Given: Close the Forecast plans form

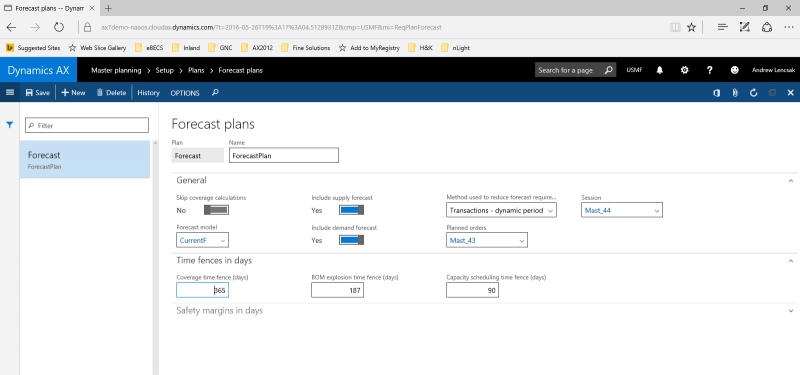Looking at the screenshot, I should (791, 93).
